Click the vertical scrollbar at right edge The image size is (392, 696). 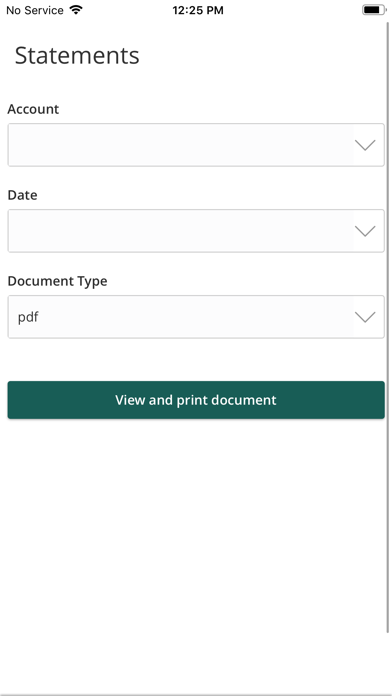pyautogui.click(x=388, y=327)
